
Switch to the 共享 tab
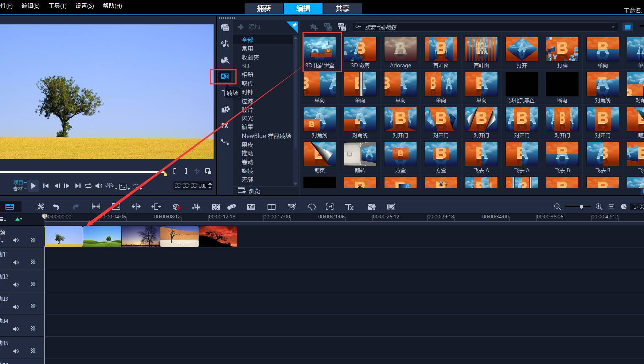point(342,8)
